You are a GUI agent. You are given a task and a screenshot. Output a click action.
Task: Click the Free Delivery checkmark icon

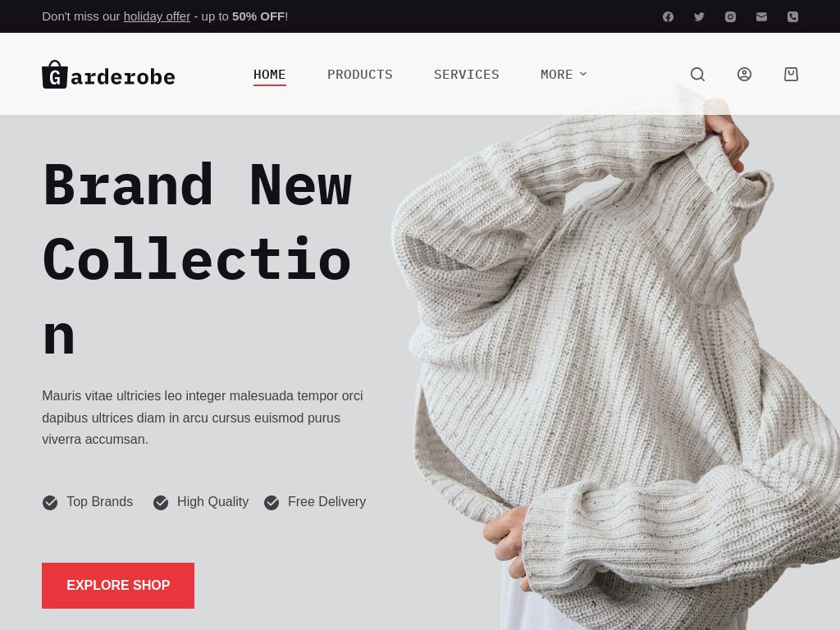click(272, 503)
